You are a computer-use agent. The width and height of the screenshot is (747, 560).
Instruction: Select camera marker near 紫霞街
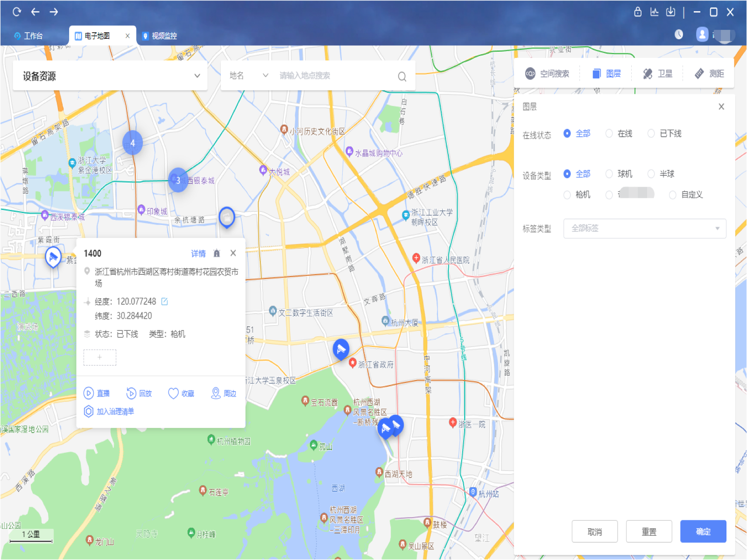[53, 257]
